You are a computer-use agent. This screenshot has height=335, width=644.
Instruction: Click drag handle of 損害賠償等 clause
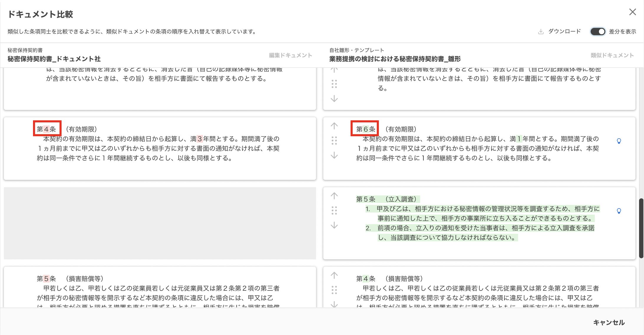(334, 290)
